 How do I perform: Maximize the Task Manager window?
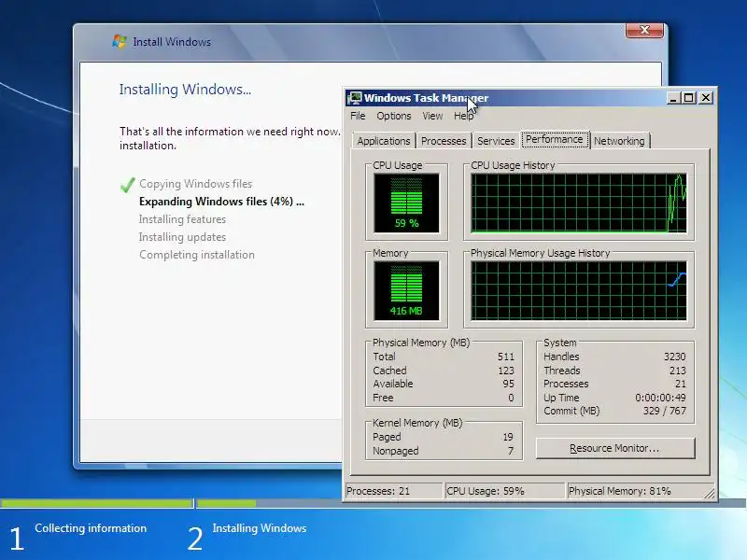tap(688, 98)
